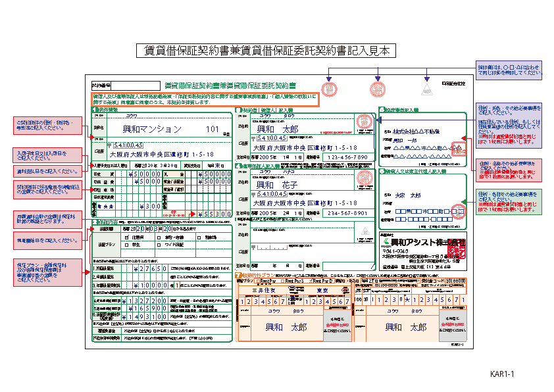This screenshot has height=392, width=554.
Task: Click the contractor name 興和 太郎 in the contractor section
Action: click(x=278, y=130)
